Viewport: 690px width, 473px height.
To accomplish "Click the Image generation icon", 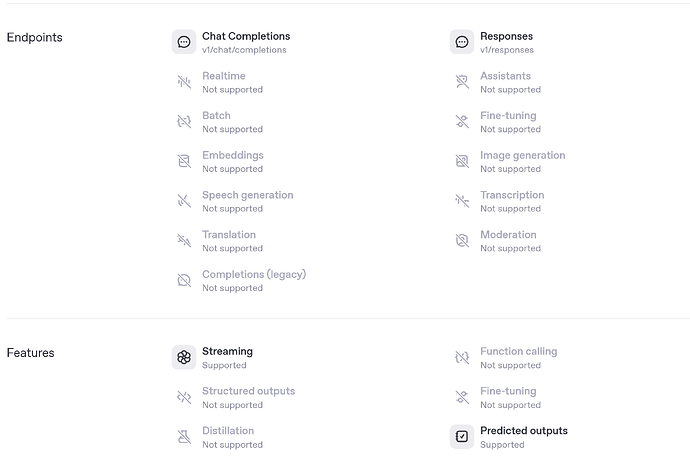I will tap(462, 161).
